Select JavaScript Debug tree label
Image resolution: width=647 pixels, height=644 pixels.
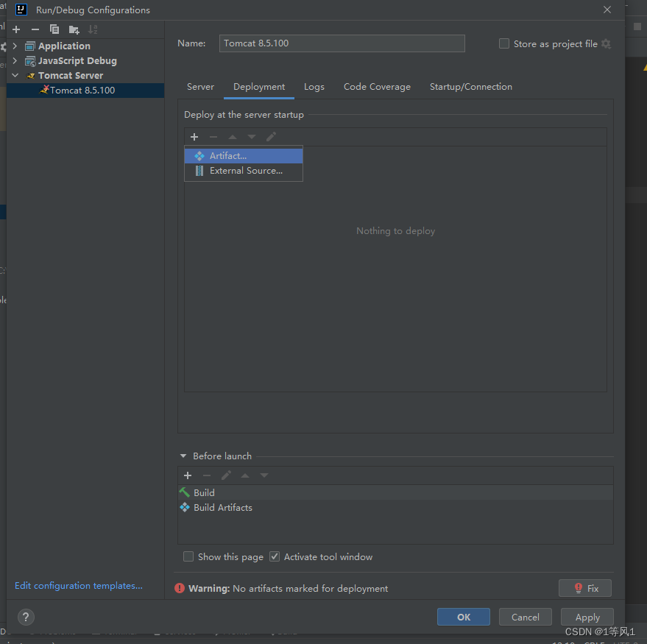77,61
